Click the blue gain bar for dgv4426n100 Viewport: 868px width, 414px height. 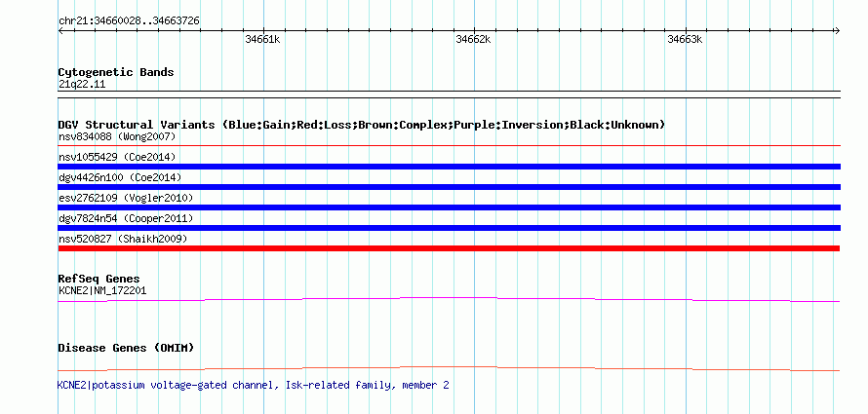(450, 187)
